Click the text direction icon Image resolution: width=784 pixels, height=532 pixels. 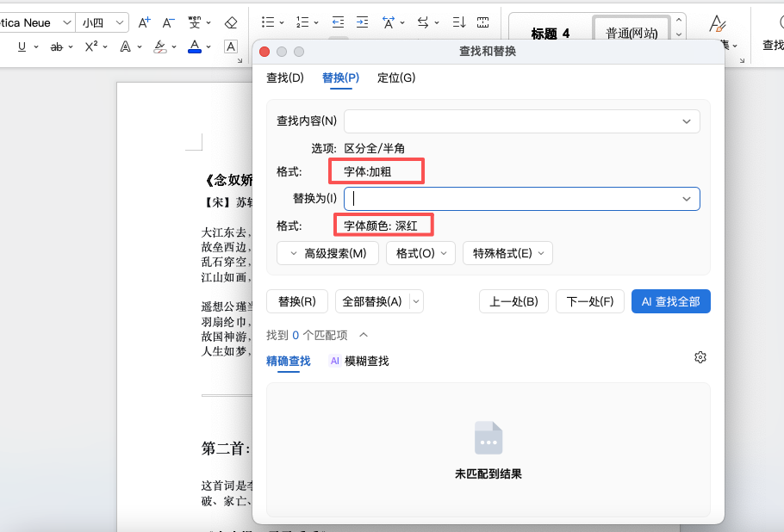pyautogui.click(x=423, y=22)
